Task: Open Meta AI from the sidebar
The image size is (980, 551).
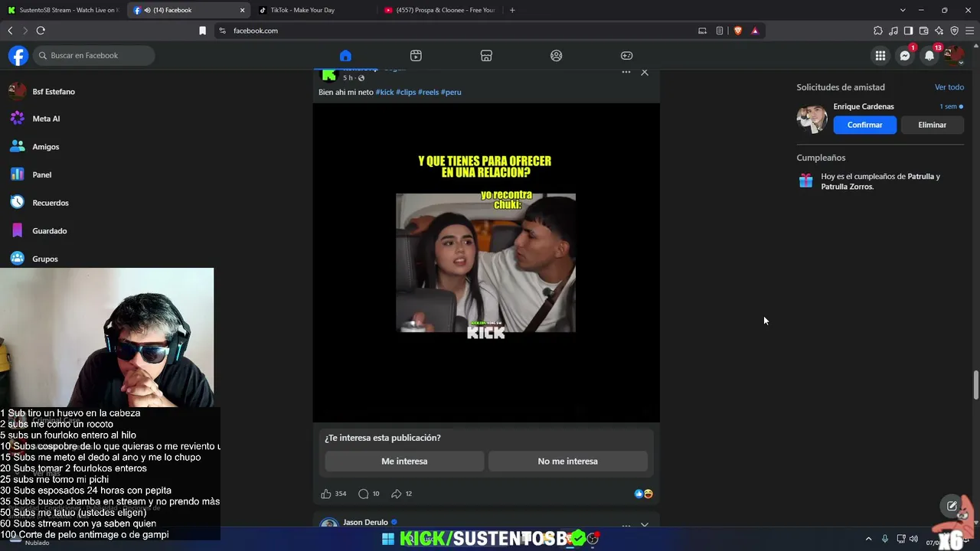Action: coord(46,119)
